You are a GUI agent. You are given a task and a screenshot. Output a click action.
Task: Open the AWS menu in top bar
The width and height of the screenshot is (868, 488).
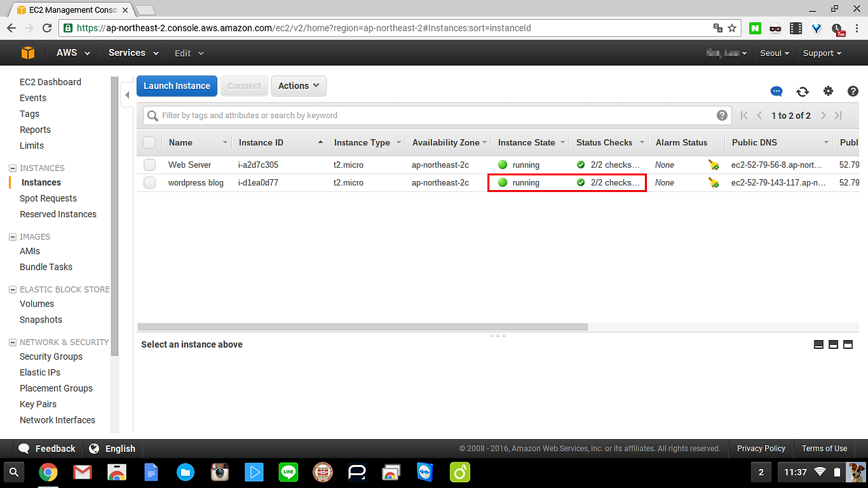[73, 53]
